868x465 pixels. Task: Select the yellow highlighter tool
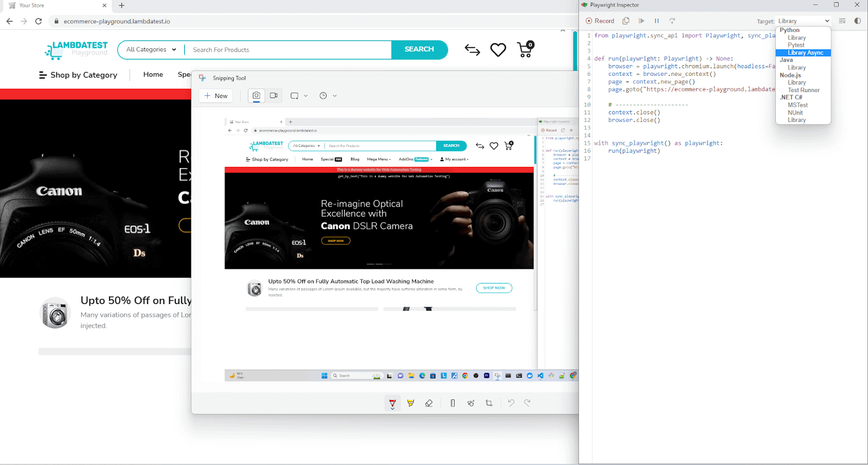coord(411,403)
